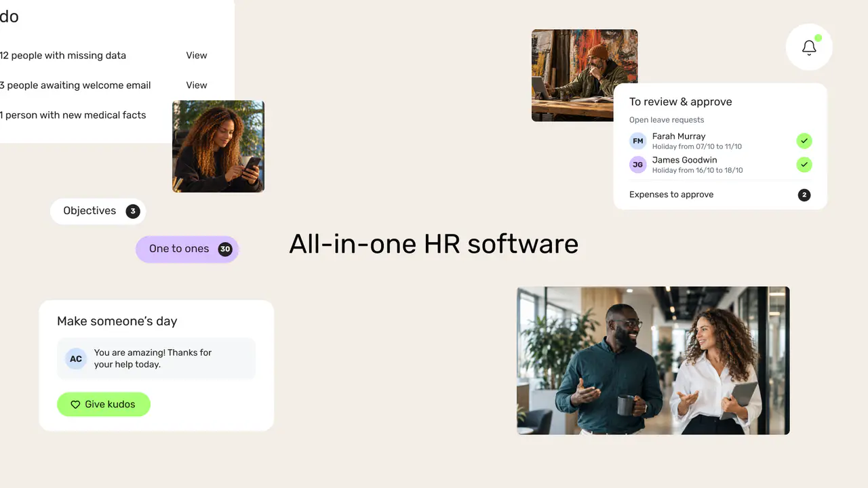Click "3 people awaiting welcome email" text
The width and height of the screenshot is (868, 488).
point(75,85)
